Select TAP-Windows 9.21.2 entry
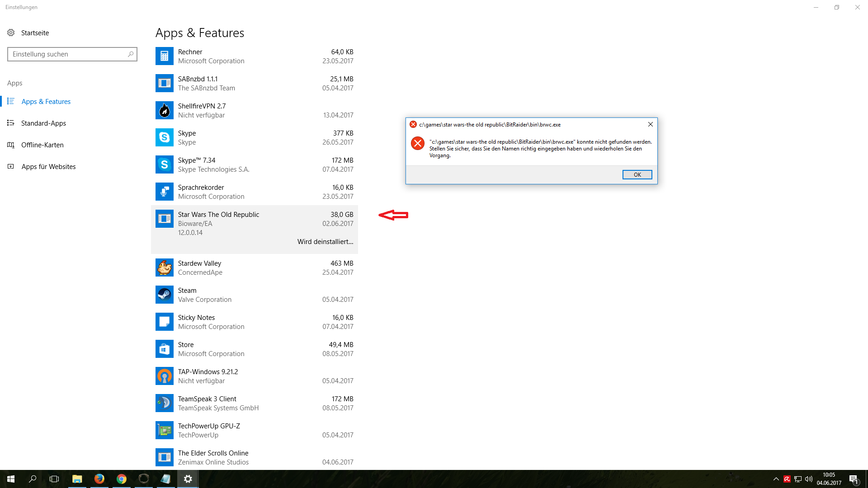Screen dimensions: 868x488 [255, 376]
